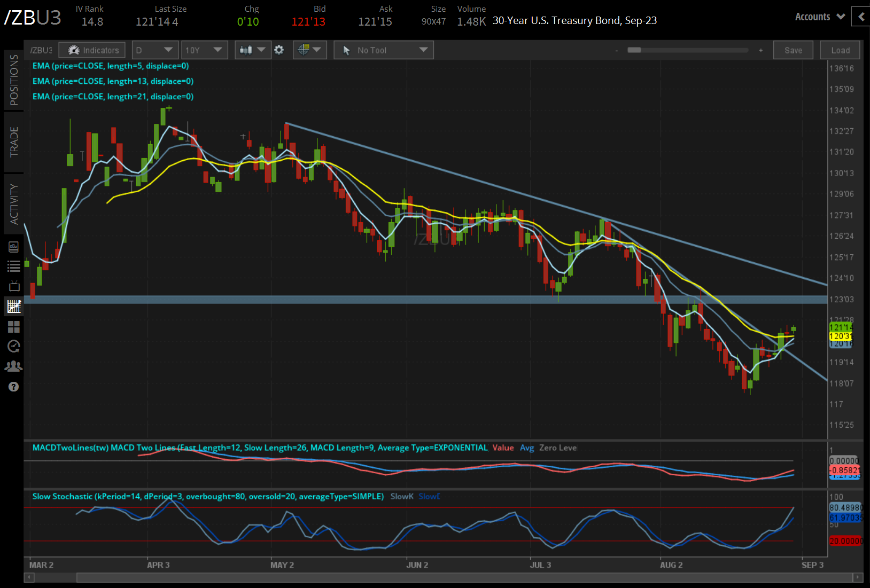
Task: Select the EMA length=5 indicator label
Action: [x=111, y=66]
